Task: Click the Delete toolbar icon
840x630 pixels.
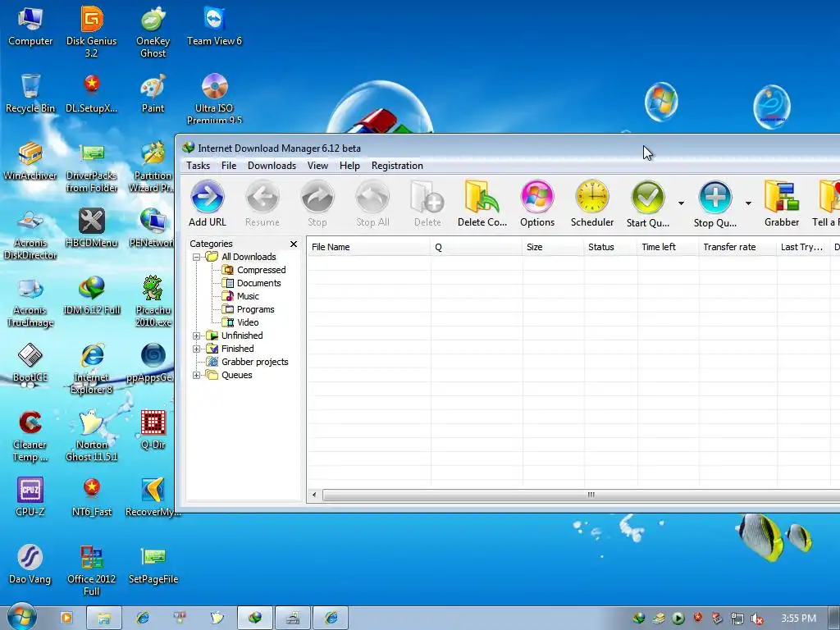Action: [x=427, y=203]
